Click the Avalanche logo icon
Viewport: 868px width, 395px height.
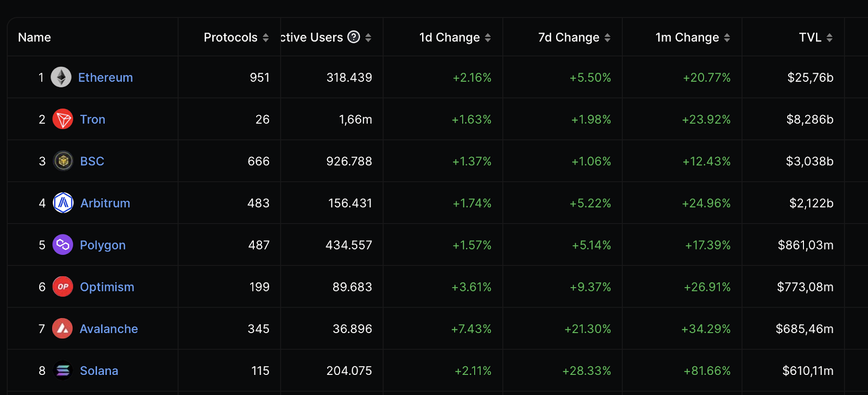click(62, 328)
